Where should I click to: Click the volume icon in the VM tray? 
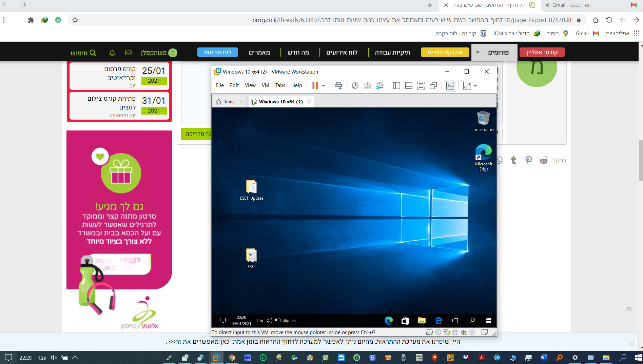[x=270, y=321]
